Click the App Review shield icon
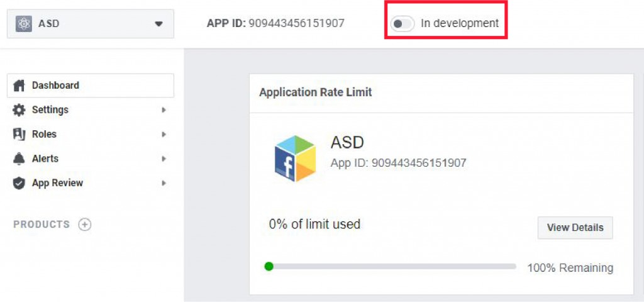This screenshot has width=644, height=302. coord(19,183)
